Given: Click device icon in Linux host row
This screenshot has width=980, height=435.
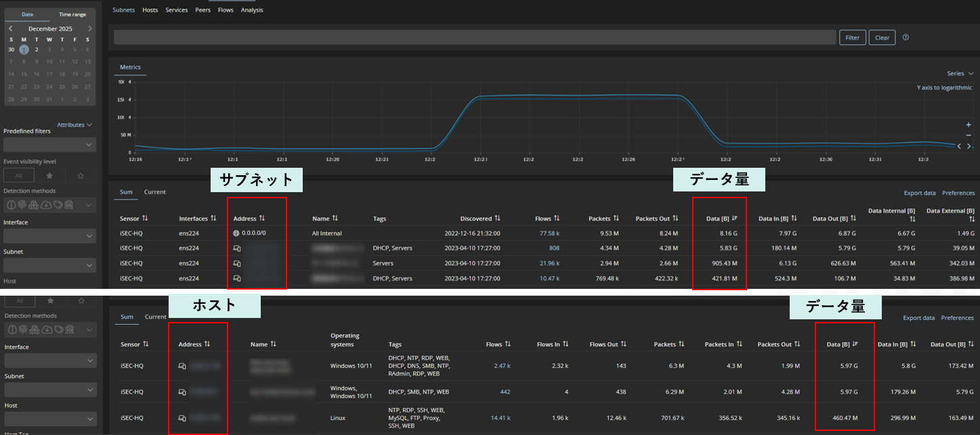Looking at the screenshot, I should pos(182,418).
